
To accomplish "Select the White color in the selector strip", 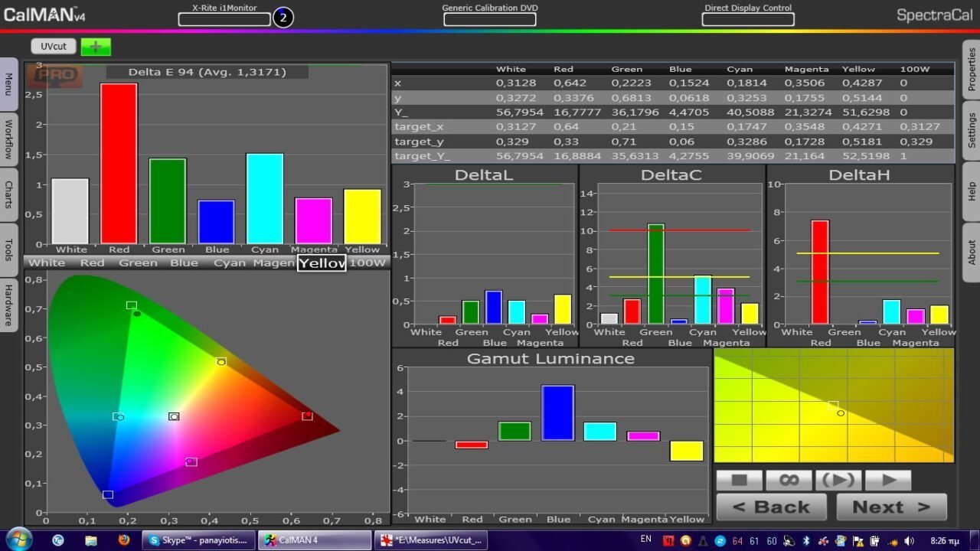I will pyautogui.click(x=47, y=262).
